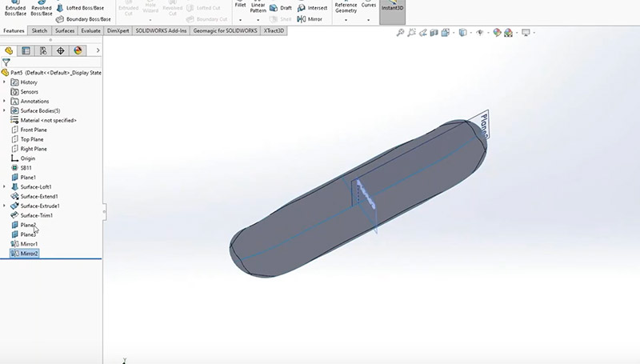Click the feature tree filter funnel icon
This screenshot has height=364, width=640.
coord(6,62)
